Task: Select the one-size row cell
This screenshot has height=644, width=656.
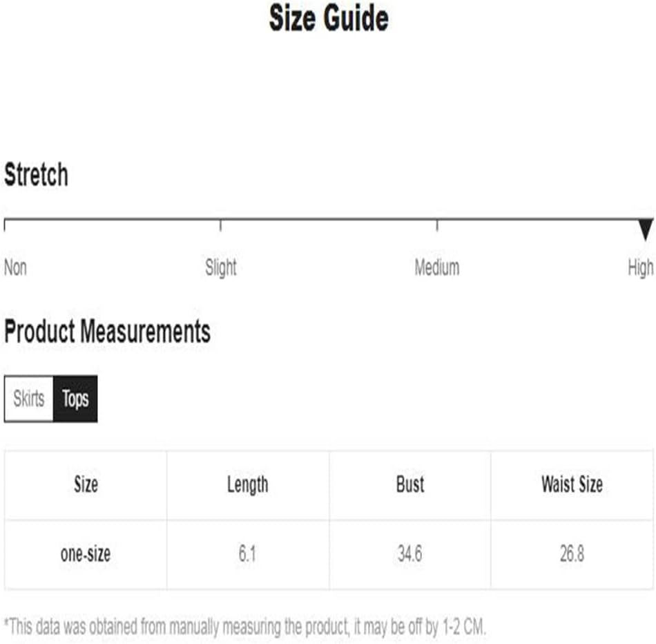Action: [x=86, y=554]
